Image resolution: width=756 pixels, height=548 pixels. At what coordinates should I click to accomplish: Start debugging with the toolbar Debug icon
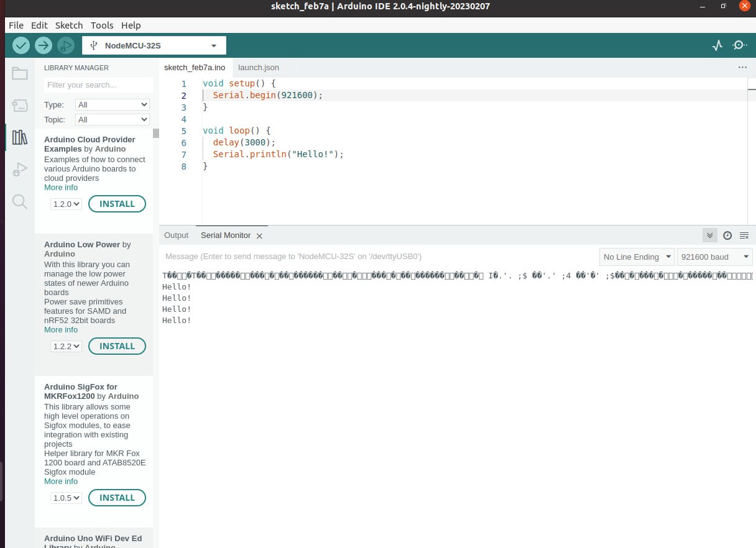coord(65,45)
